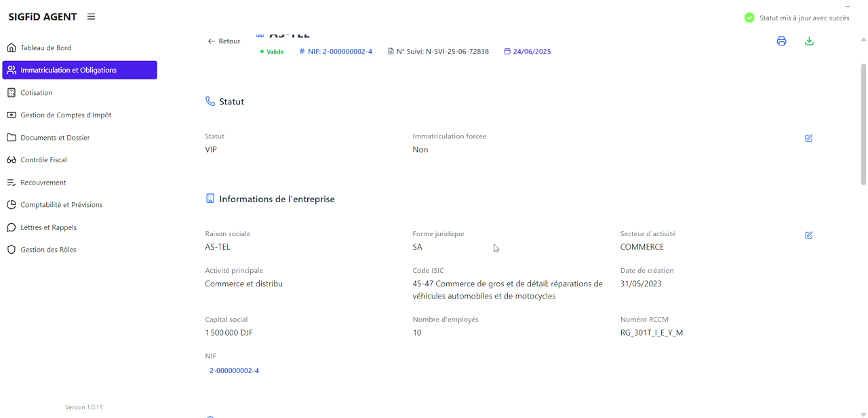Go to Recouvrement section
The height and width of the screenshot is (418, 868).
43,183
